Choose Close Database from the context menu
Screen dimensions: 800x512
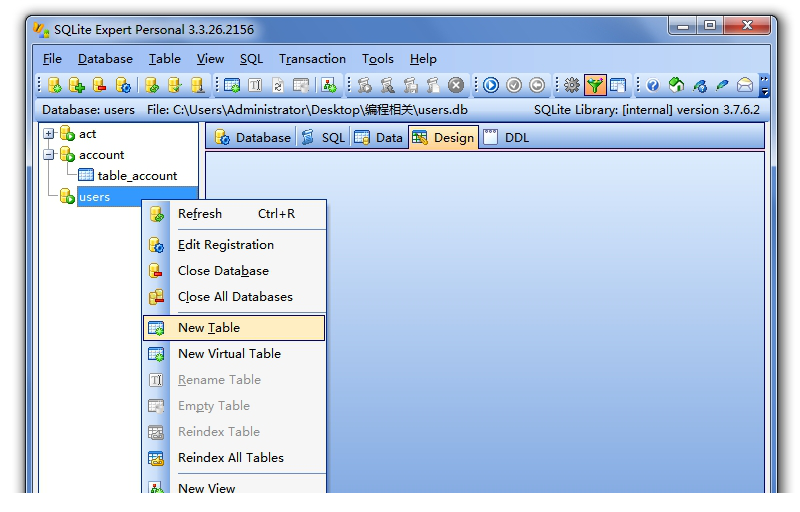click(234, 271)
